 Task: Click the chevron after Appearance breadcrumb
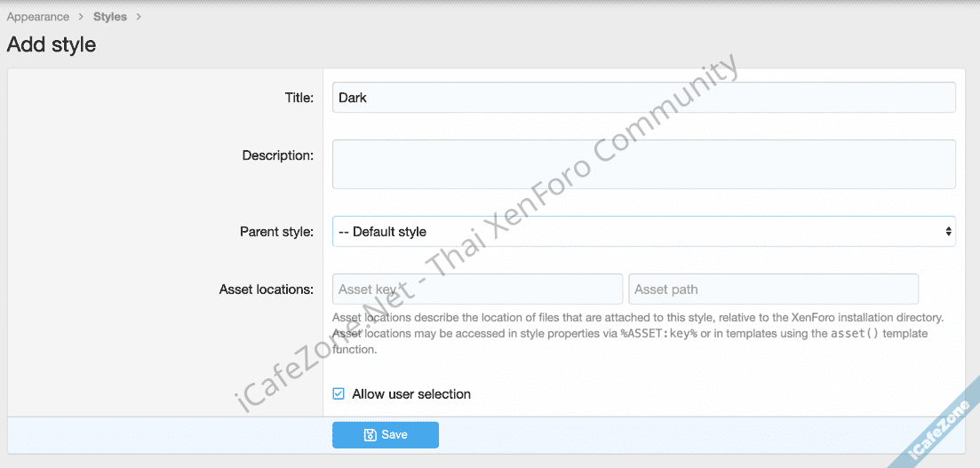80,17
